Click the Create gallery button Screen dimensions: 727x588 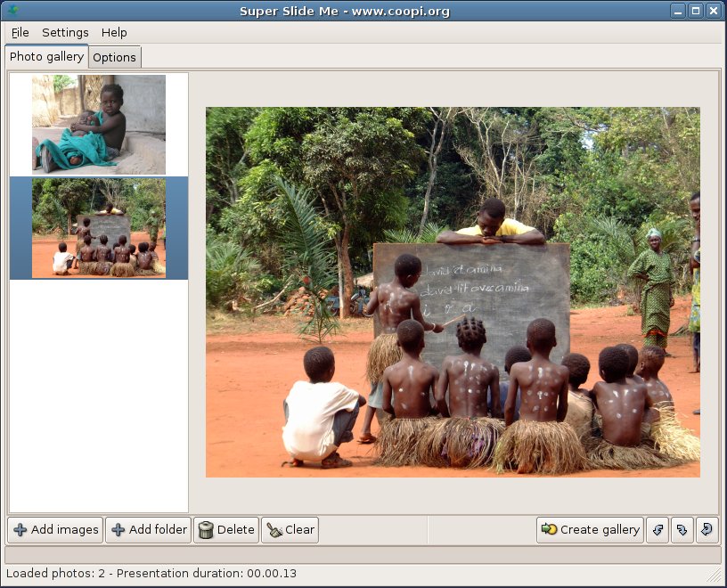point(590,530)
